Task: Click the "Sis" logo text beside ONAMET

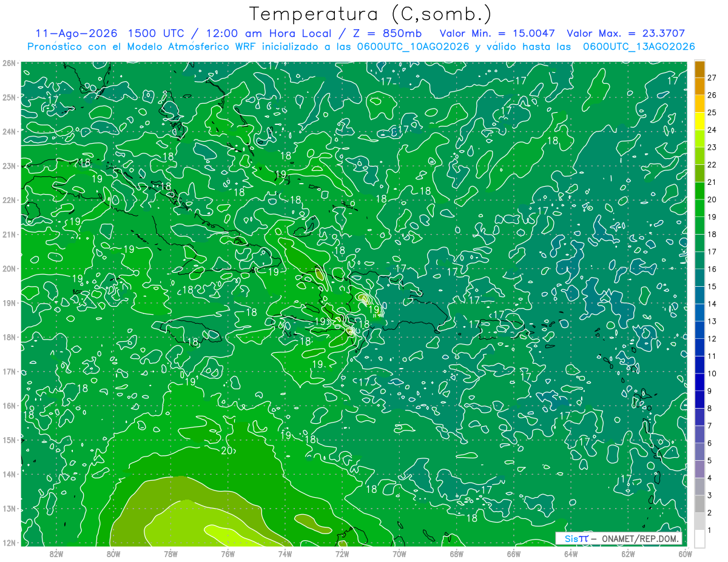Action: coord(571,538)
